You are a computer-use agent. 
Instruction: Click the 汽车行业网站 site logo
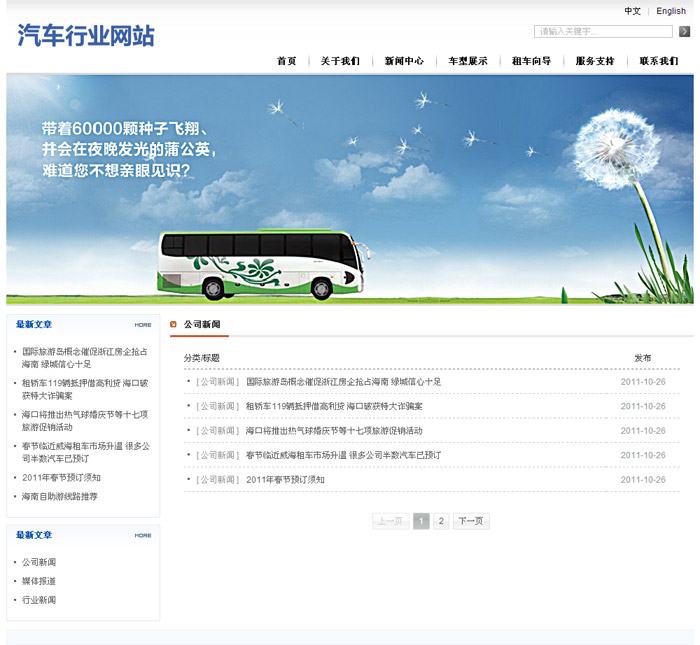click(86, 36)
